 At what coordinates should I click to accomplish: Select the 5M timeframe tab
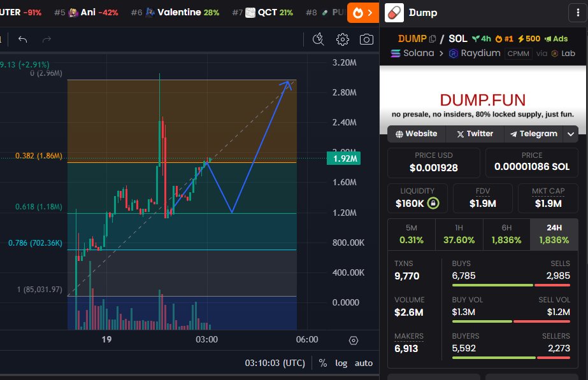(x=412, y=234)
